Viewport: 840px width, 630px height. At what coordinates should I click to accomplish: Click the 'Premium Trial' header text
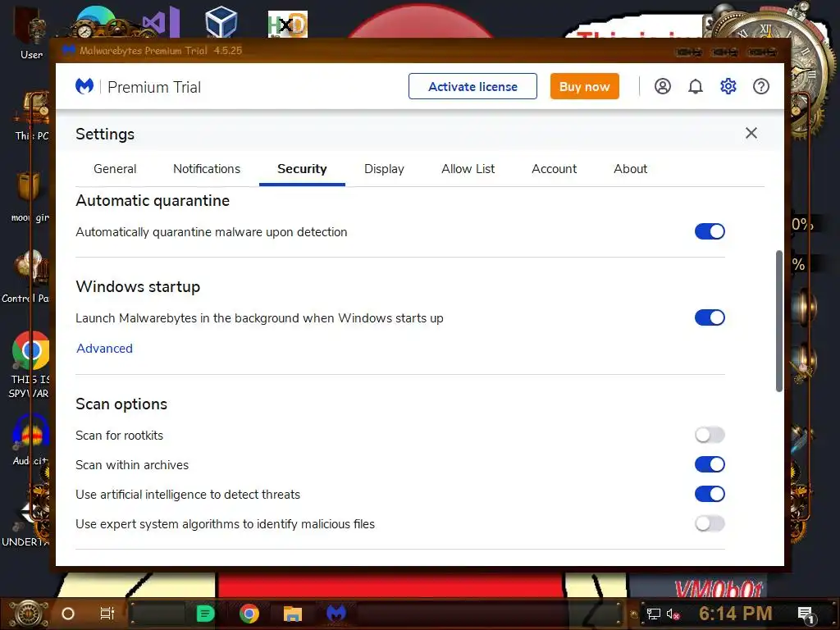click(x=154, y=87)
